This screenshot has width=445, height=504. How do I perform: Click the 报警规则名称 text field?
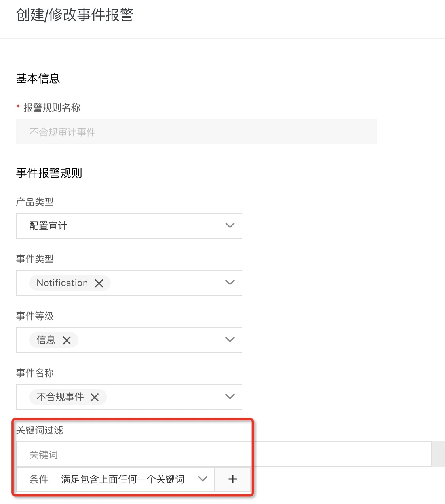pyautogui.click(x=196, y=132)
